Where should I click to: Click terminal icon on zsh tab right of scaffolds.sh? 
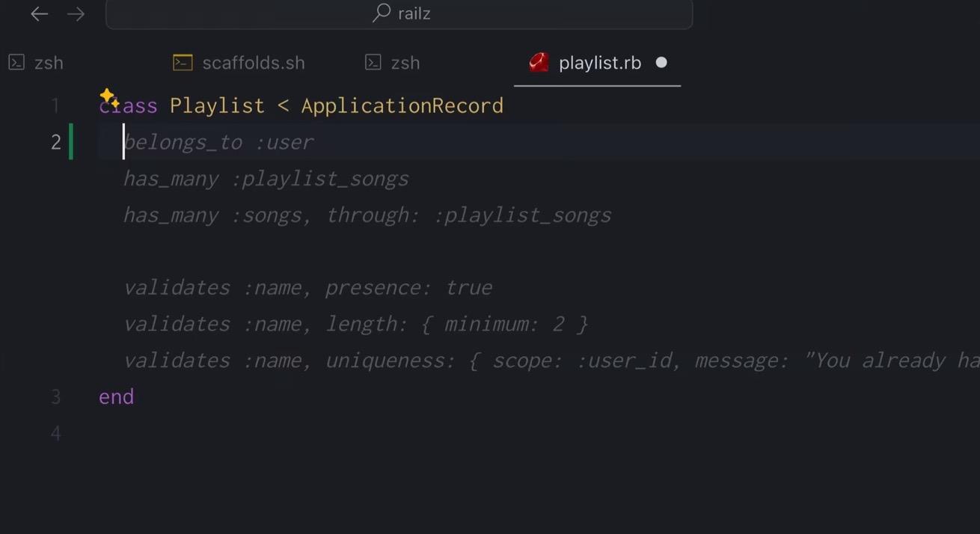[x=373, y=63]
